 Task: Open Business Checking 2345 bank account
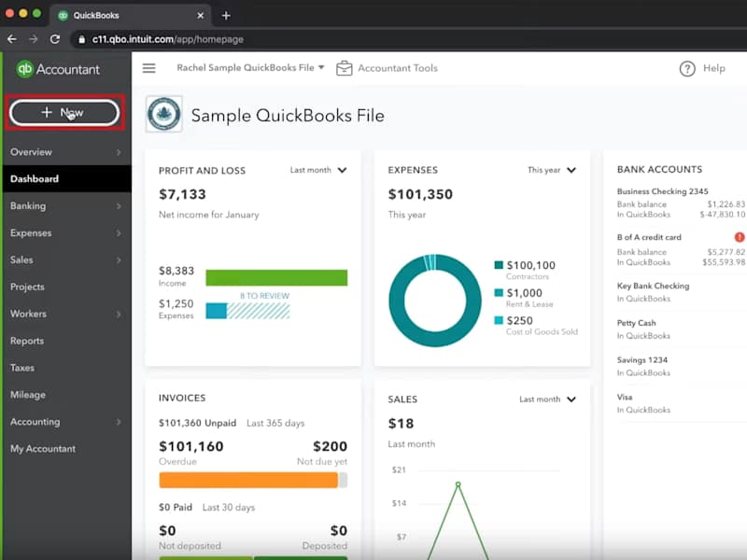[x=662, y=191]
